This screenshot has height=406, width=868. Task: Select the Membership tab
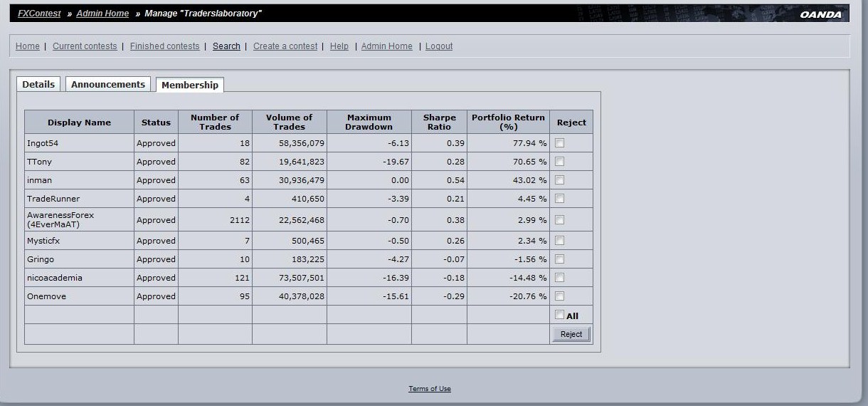pyautogui.click(x=190, y=85)
